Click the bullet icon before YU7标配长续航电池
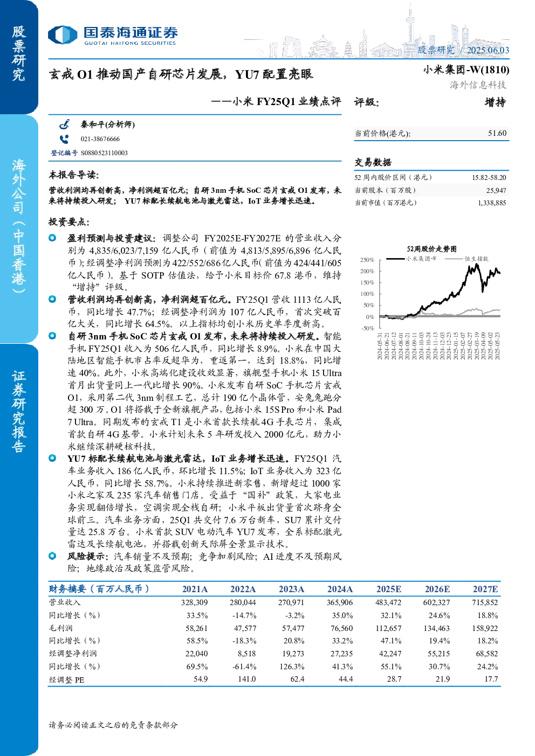535x756 pixels. [x=52, y=458]
